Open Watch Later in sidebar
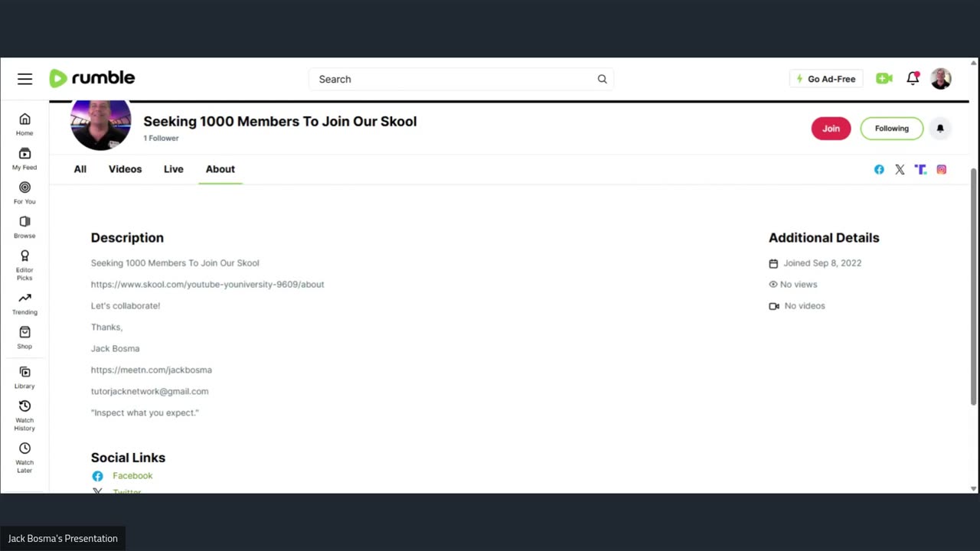Screen dimensions: 980x551 point(24,458)
